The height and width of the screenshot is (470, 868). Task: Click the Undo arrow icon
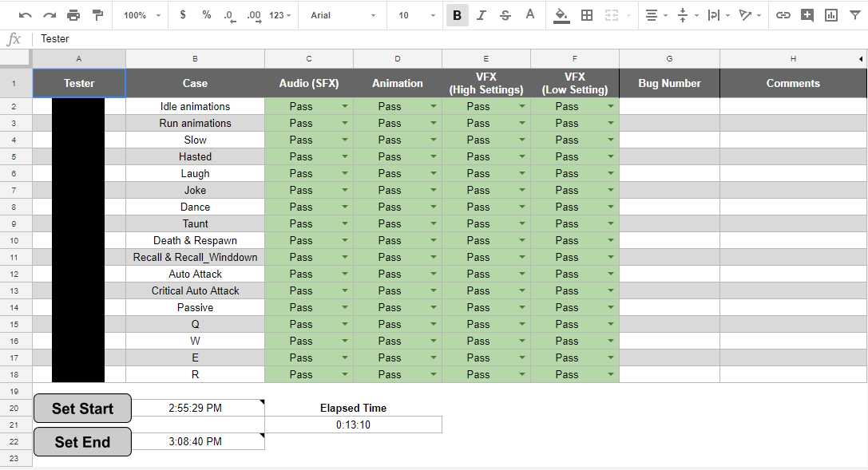click(26, 15)
